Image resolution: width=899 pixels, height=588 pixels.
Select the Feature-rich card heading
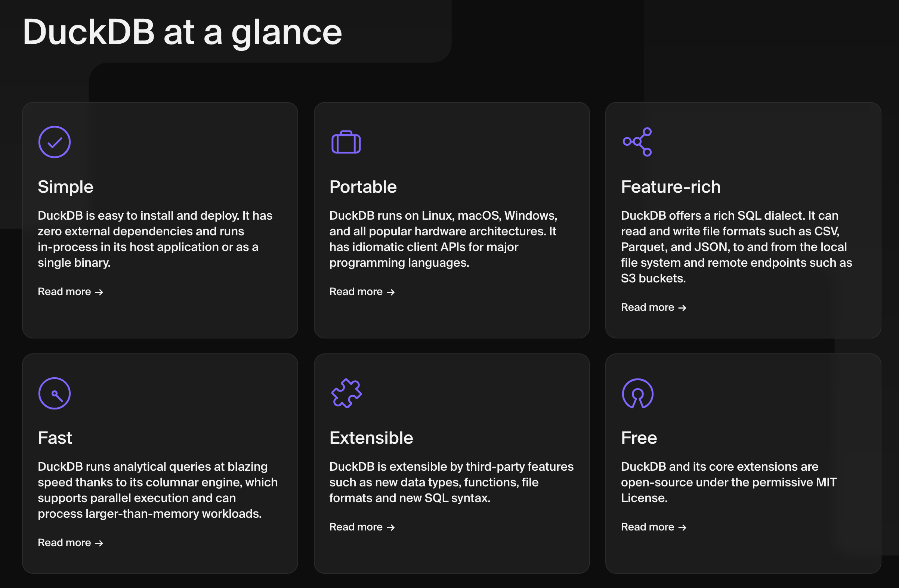(x=670, y=186)
